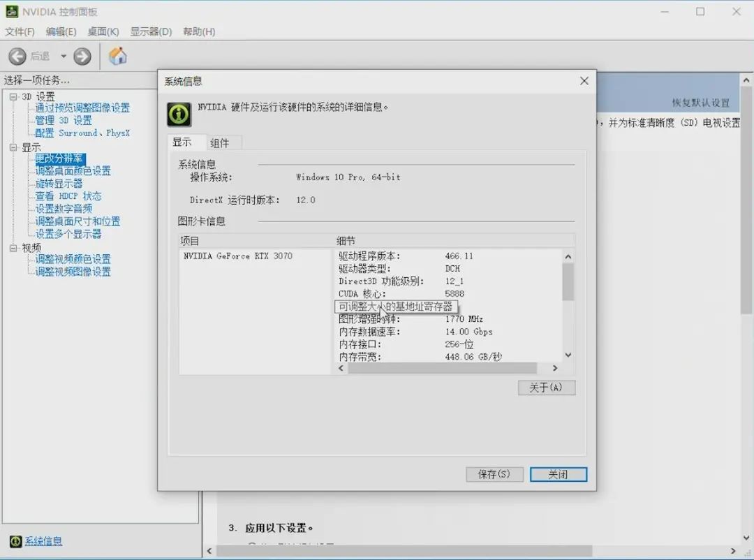Open the 编辑(E) menu
754x560 pixels.
point(61,31)
